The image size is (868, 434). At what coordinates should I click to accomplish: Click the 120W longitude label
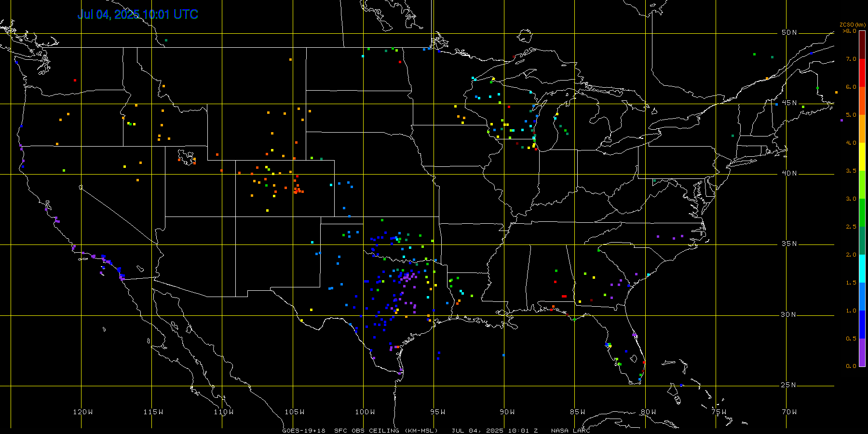pyautogui.click(x=83, y=412)
